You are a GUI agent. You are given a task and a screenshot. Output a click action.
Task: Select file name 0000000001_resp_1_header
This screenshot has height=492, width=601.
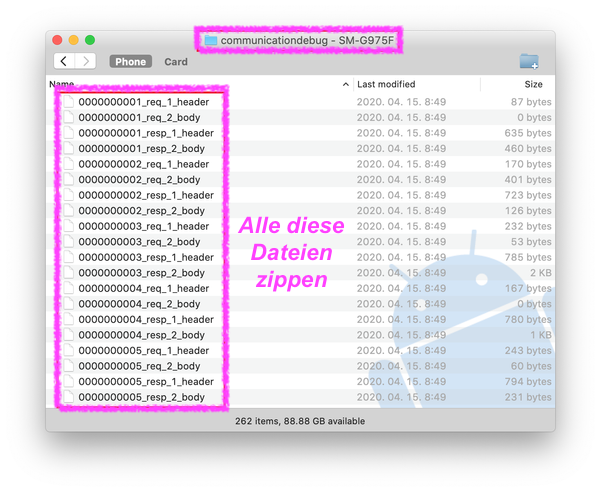[146, 133]
